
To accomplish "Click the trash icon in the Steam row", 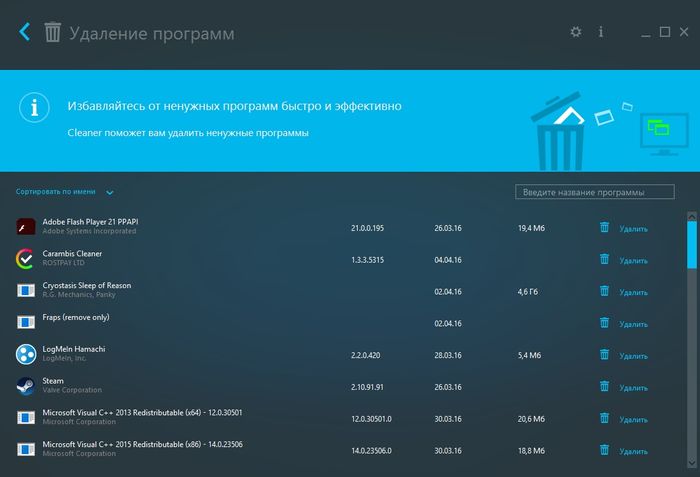I will pos(604,386).
